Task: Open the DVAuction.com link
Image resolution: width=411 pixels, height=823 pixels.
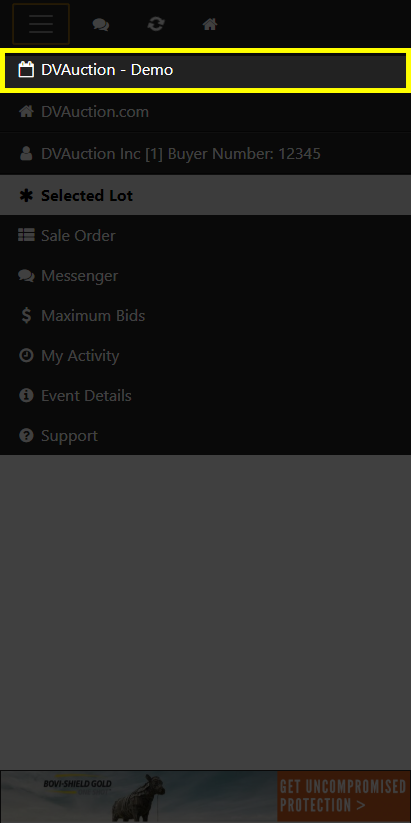Action: (x=205, y=112)
